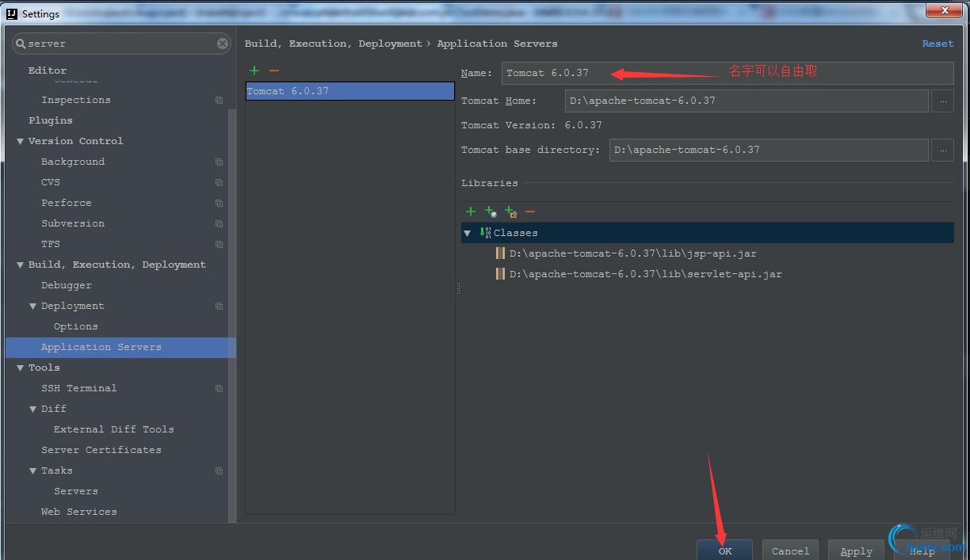The width and height of the screenshot is (970, 560).
Task: Select Tomcat 6.0.37 in server list
Action: [x=350, y=91]
